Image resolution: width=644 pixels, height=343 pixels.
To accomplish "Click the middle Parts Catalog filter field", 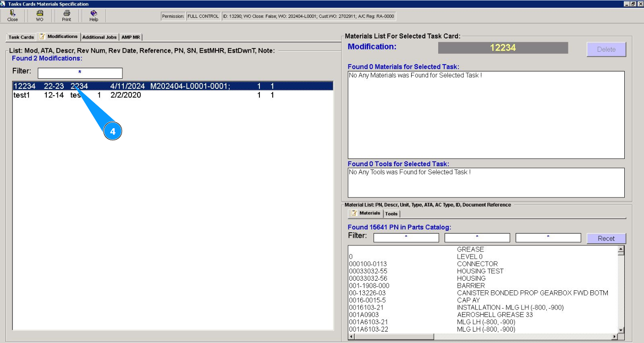I will coord(477,238).
